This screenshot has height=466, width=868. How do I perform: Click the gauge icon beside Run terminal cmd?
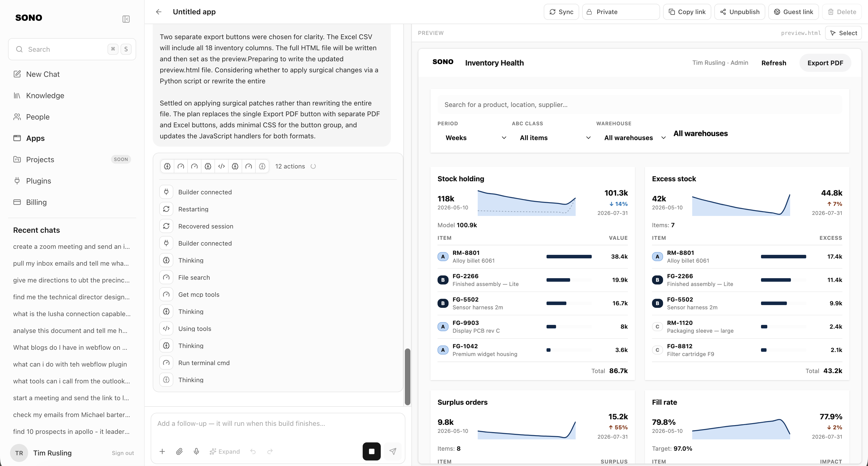166,363
